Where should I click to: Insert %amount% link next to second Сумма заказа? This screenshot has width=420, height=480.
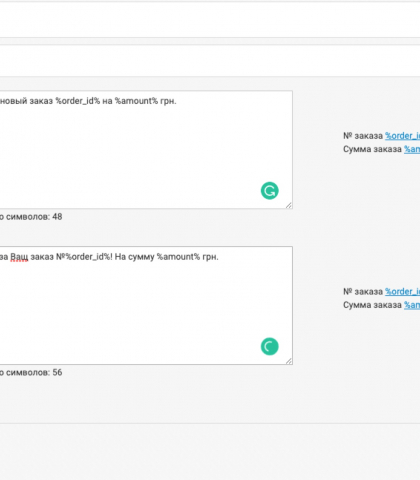coord(412,305)
